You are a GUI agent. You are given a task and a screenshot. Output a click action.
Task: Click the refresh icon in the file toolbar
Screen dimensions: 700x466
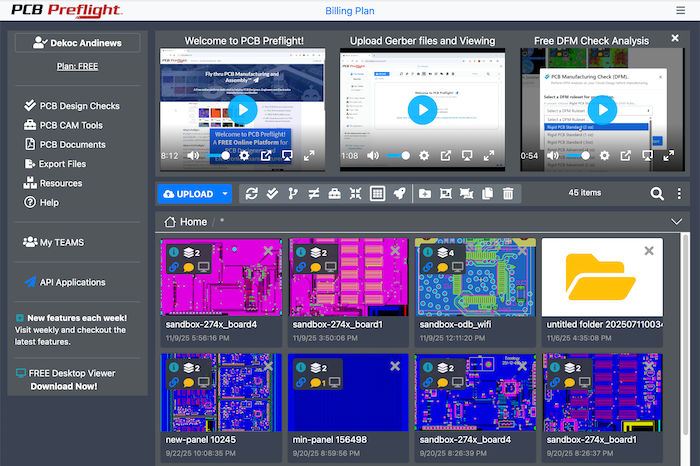click(251, 194)
